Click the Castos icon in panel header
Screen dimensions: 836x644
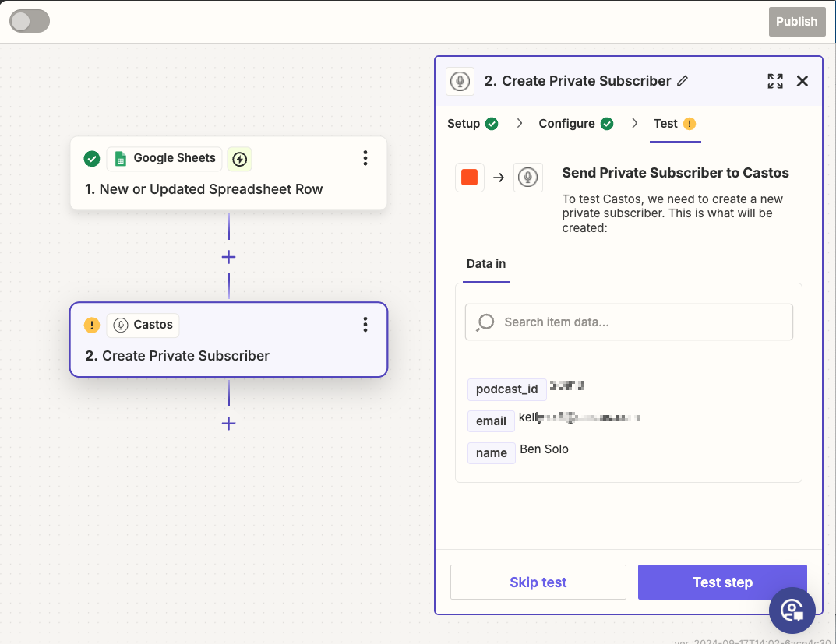point(460,82)
